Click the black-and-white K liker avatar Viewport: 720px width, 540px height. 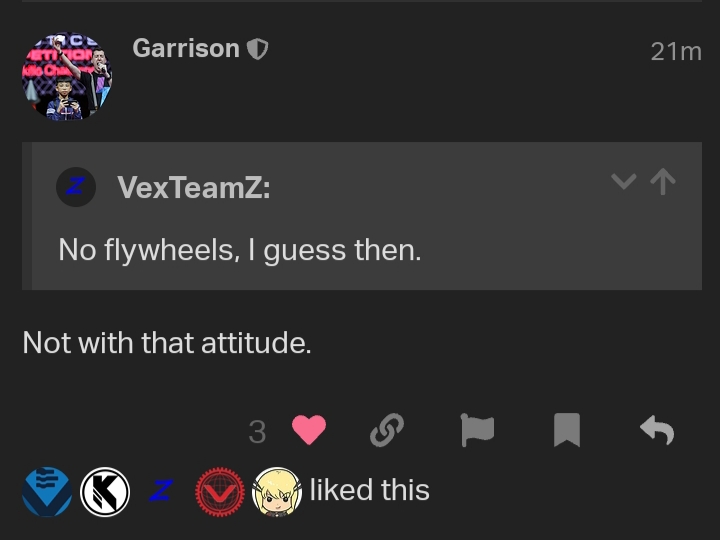click(x=105, y=491)
